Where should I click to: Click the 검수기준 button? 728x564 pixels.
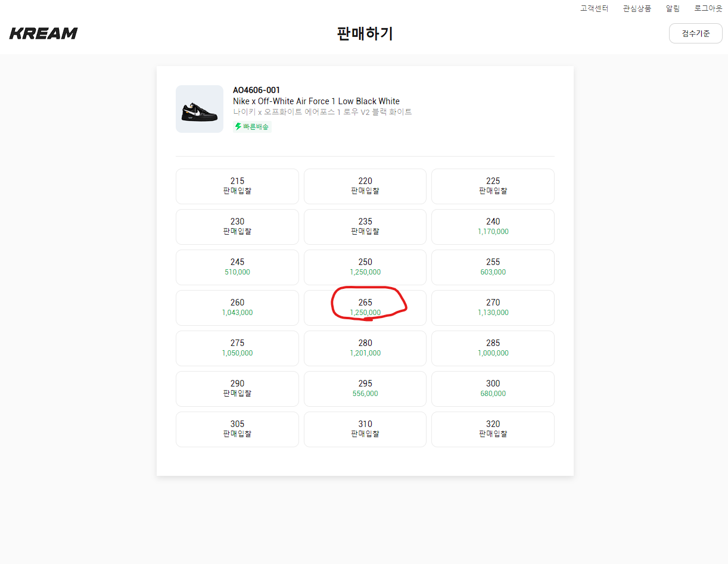click(x=696, y=33)
